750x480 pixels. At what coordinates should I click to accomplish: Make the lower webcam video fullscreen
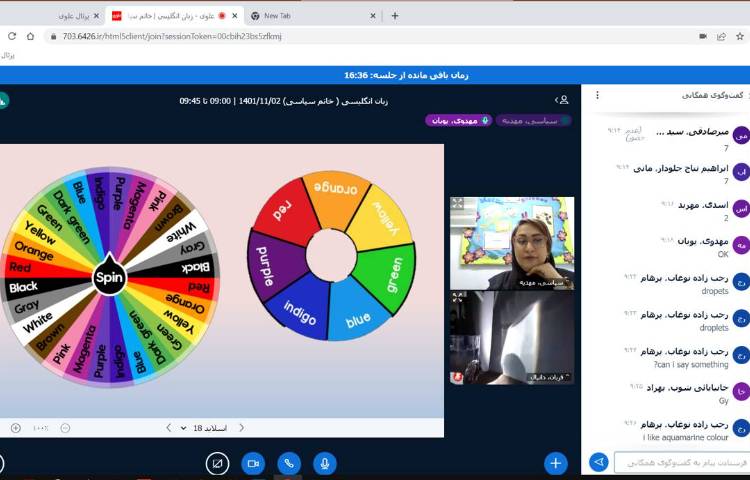[x=457, y=297]
